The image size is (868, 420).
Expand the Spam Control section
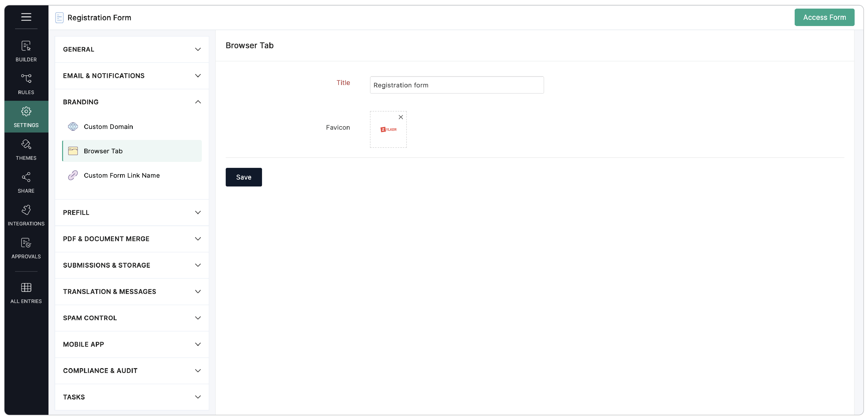tap(131, 318)
